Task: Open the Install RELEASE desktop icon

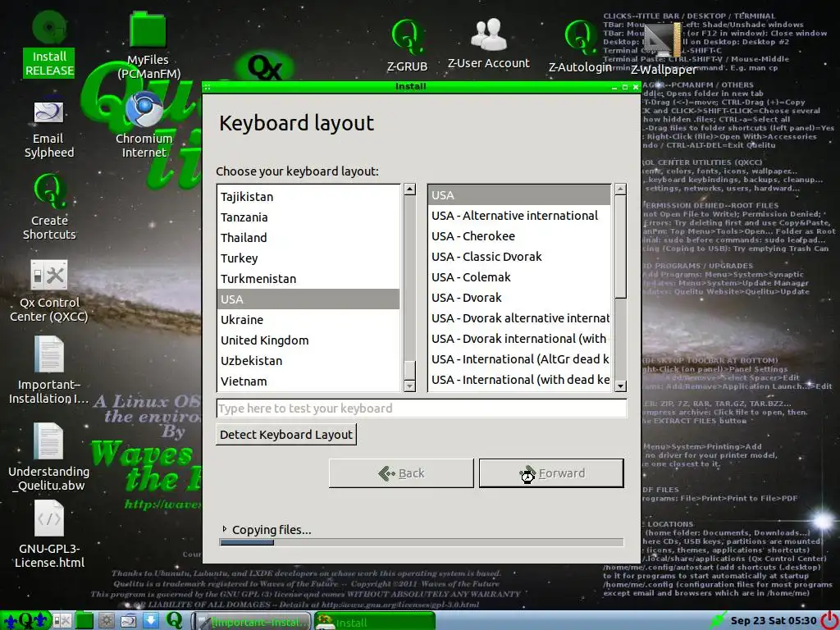Action: (x=49, y=44)
